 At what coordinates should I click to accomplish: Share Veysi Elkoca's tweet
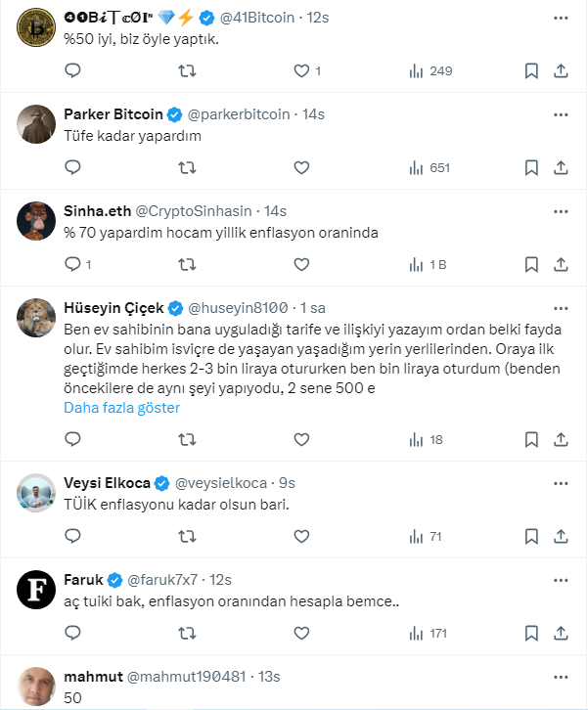562,536
